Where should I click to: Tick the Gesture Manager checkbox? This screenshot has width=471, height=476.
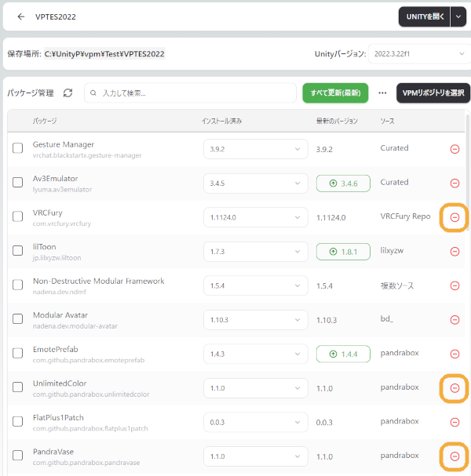click(17, 148)
